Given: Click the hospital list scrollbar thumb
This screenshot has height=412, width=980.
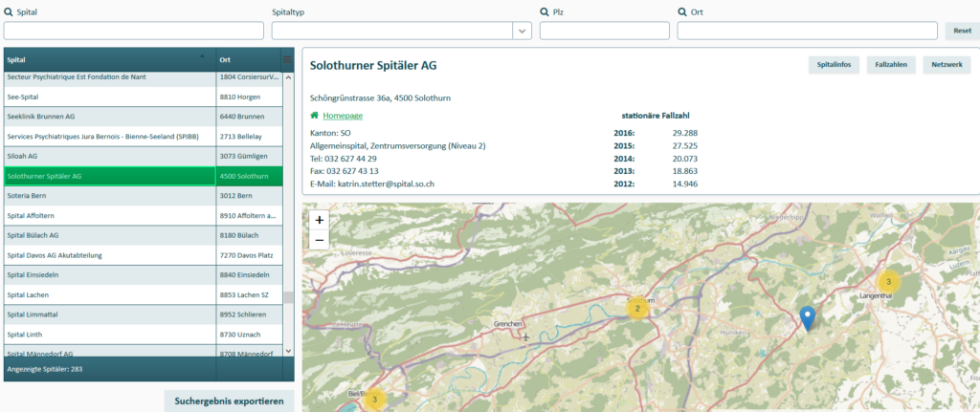Looking at the screenshot, I should pyautogui.click(x=288, y=297).
